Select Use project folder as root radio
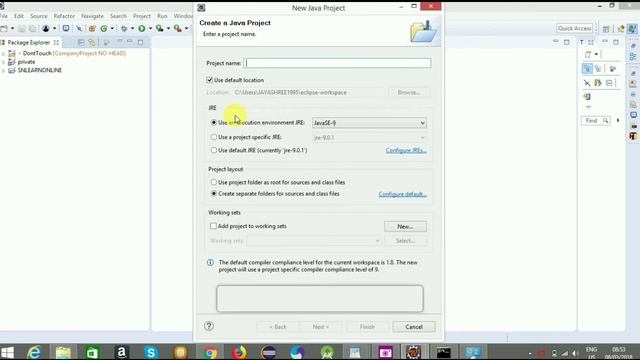 coord(214,182)
